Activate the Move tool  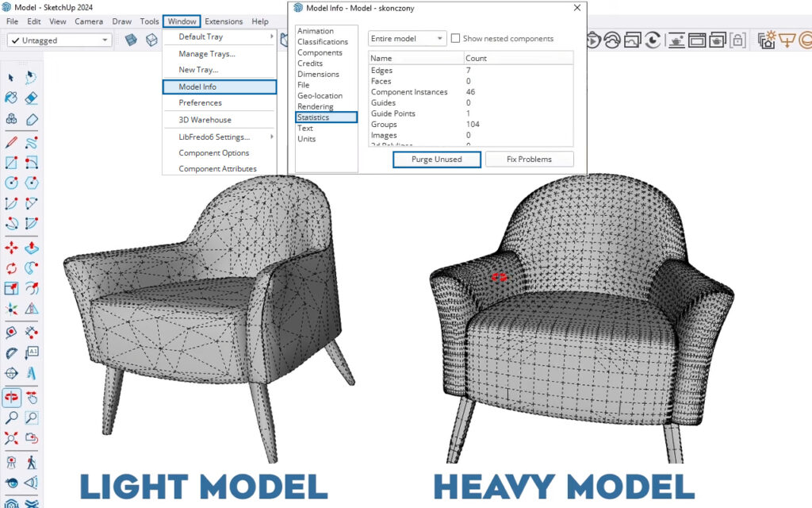[11, 248]
